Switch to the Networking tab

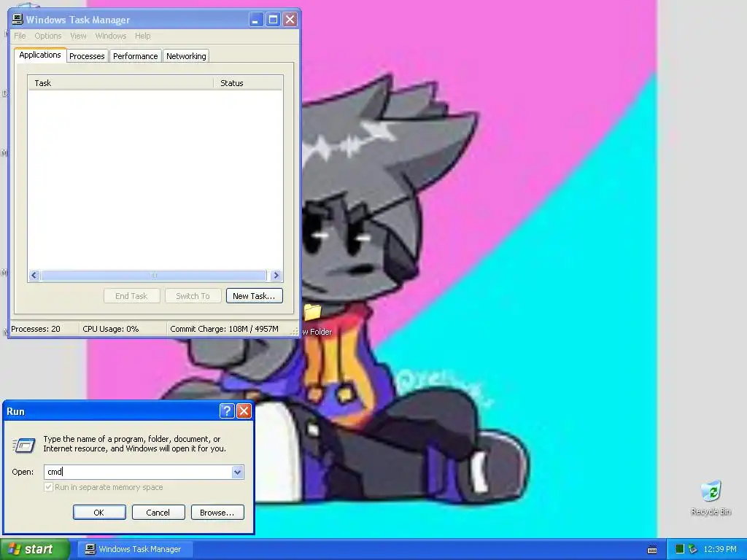186,56
